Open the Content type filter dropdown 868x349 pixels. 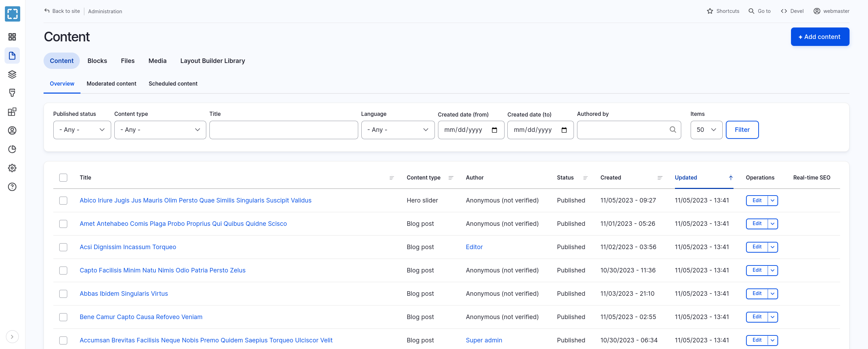pyautogui.click(x=160, y=130)
